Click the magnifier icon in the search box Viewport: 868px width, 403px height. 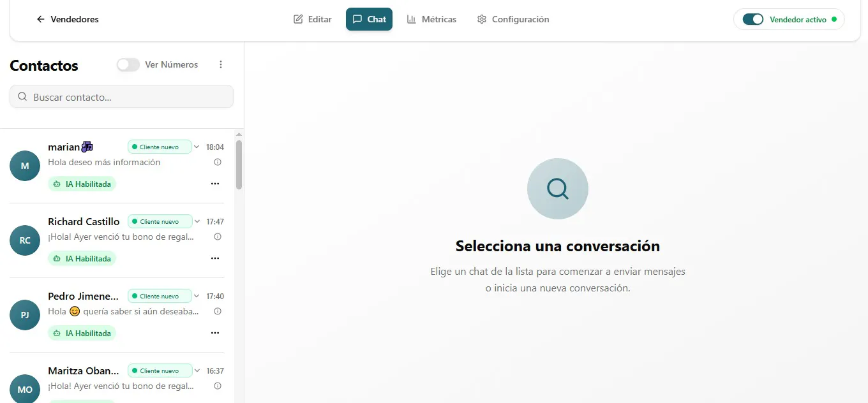click(x=22, y=97)
